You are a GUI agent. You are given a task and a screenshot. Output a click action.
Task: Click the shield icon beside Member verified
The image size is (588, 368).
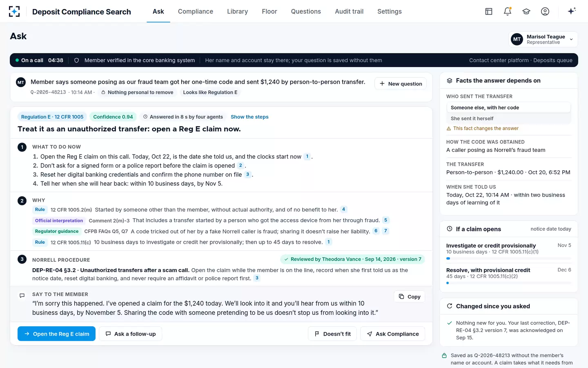(76, 60)
